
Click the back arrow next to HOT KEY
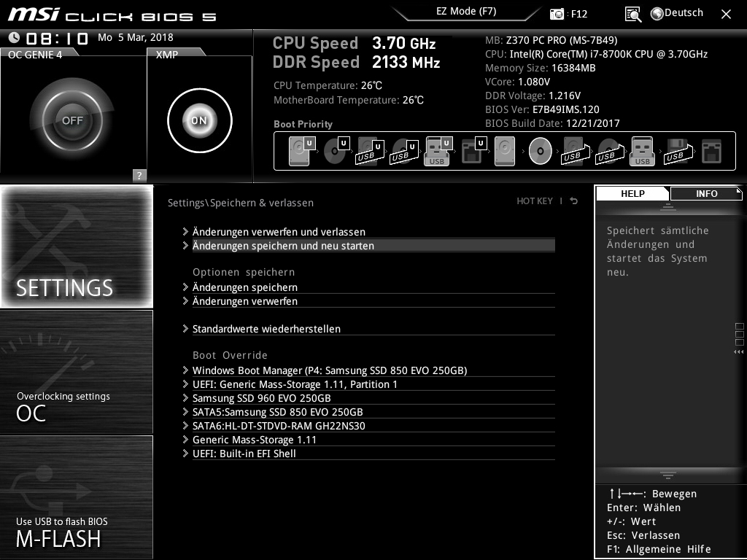[x=574, y=201]
